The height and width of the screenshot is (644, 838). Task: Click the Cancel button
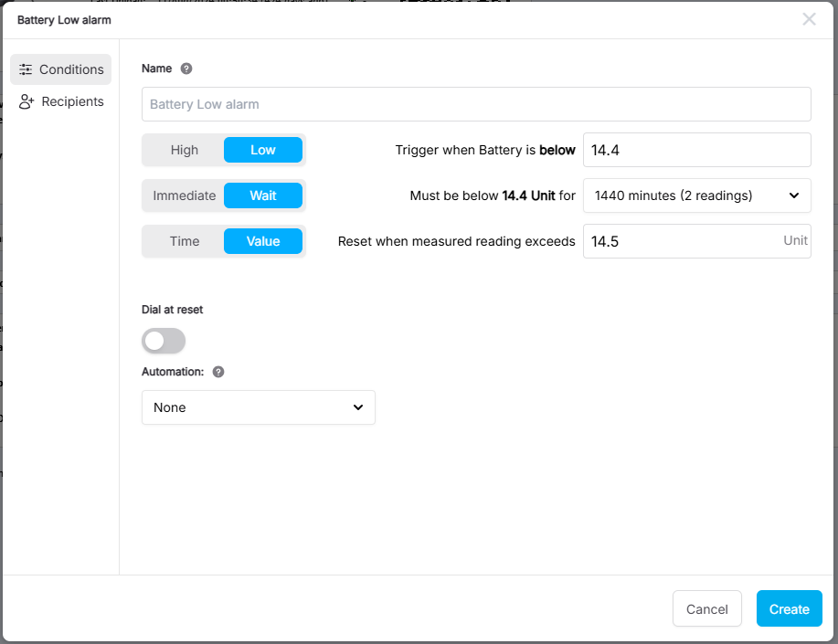(706, 609)
